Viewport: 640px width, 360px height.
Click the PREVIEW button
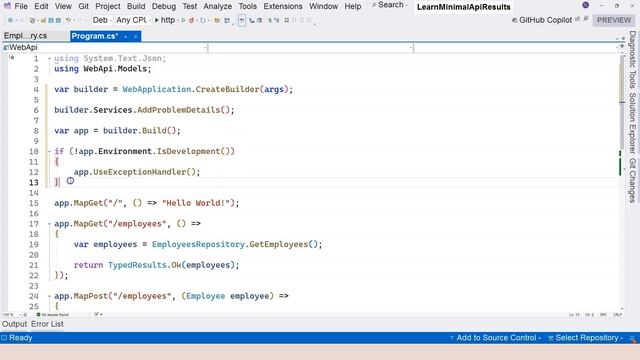click(613, 20)
